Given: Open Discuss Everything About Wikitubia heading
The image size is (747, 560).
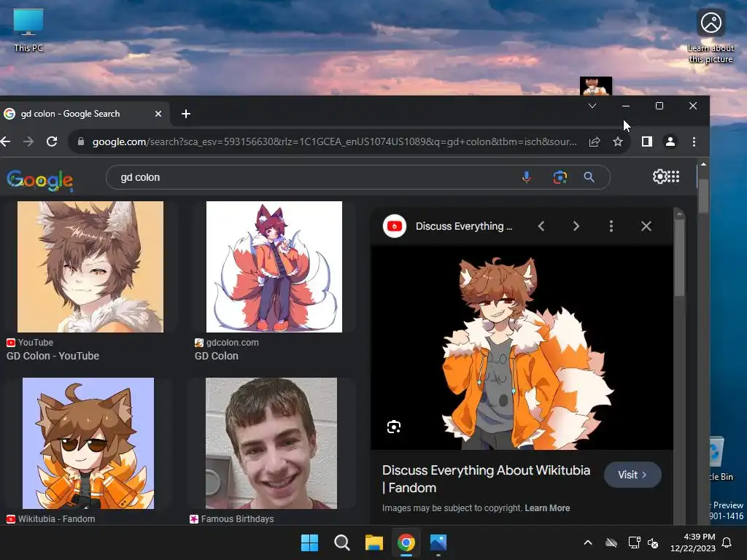Looking at the screenshot, I should pyautogui.click(x=486, y=478).
